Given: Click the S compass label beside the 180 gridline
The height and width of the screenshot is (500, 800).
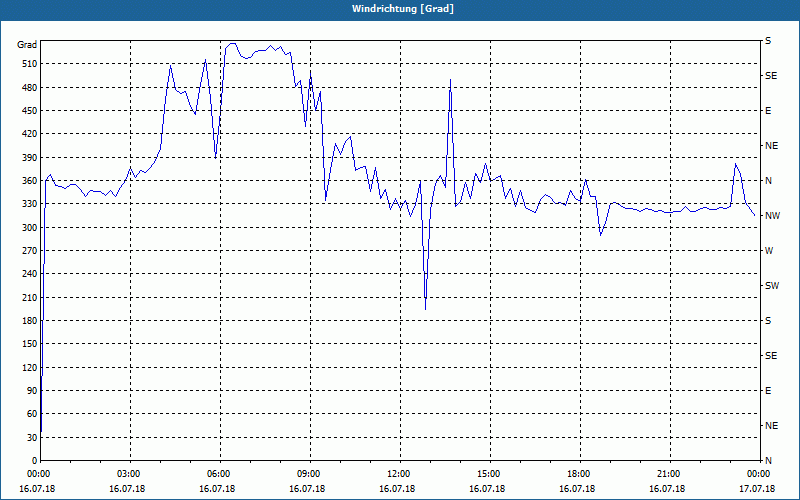Looking at the screenshot, I should pyautogui.click(x=768, y=321).
